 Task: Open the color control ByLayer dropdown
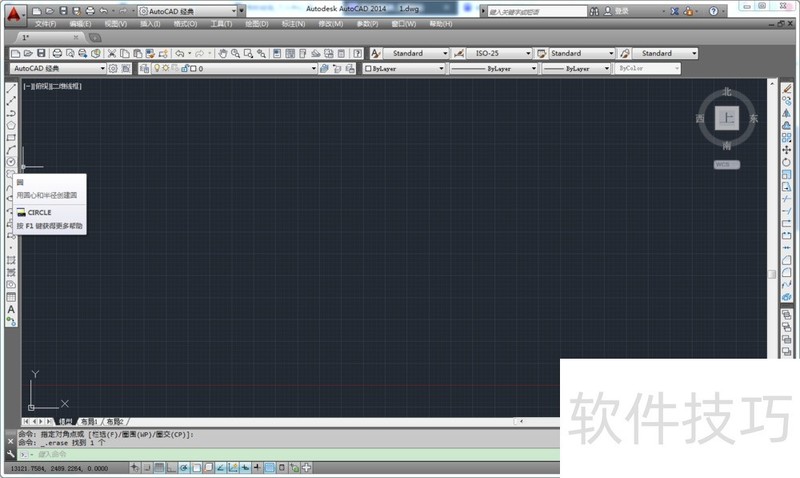(x=441, y=68)
